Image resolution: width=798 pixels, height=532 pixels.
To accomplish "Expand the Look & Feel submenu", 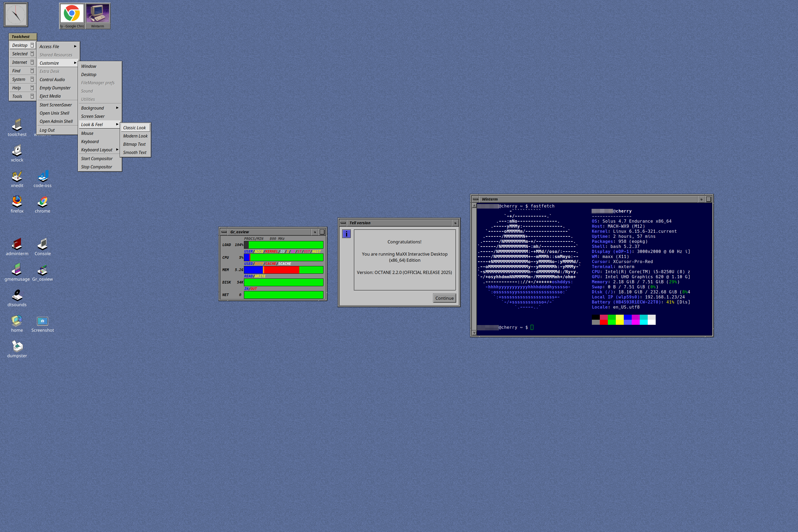I will click(100, 124).
